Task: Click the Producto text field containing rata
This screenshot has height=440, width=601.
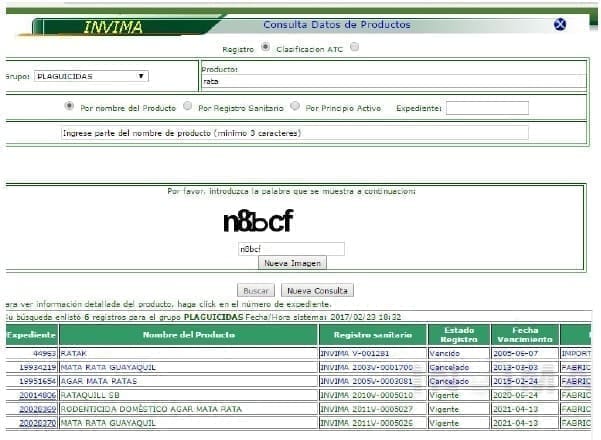Action: pos(394,81)
